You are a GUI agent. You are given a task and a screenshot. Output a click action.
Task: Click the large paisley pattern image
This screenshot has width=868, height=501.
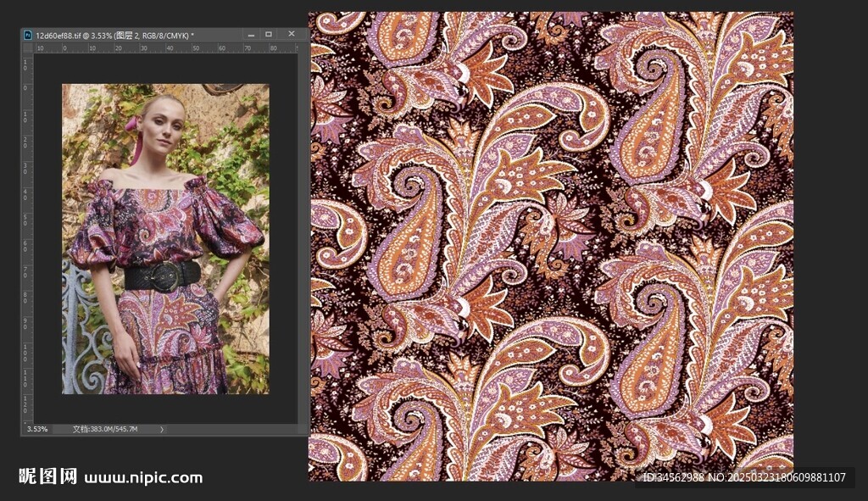[x=551, y=246]
